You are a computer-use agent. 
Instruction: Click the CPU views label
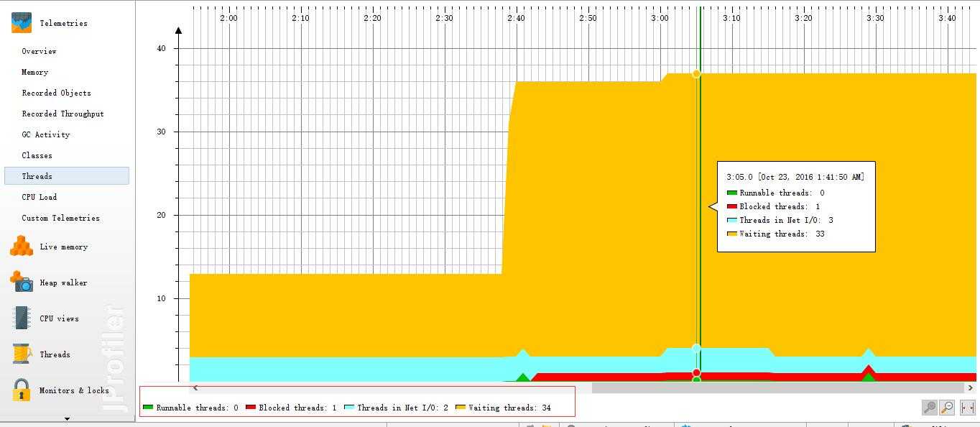(59, 318)
